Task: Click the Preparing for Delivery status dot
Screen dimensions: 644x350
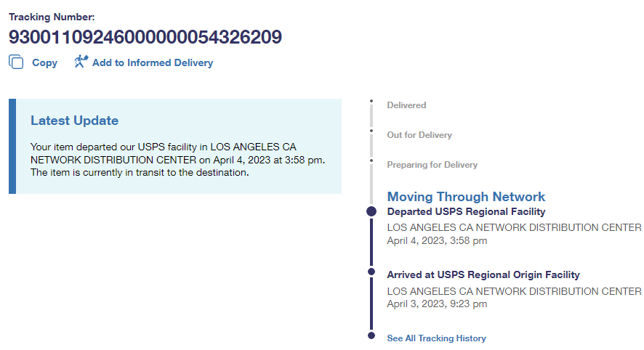Action: point(371,160)
